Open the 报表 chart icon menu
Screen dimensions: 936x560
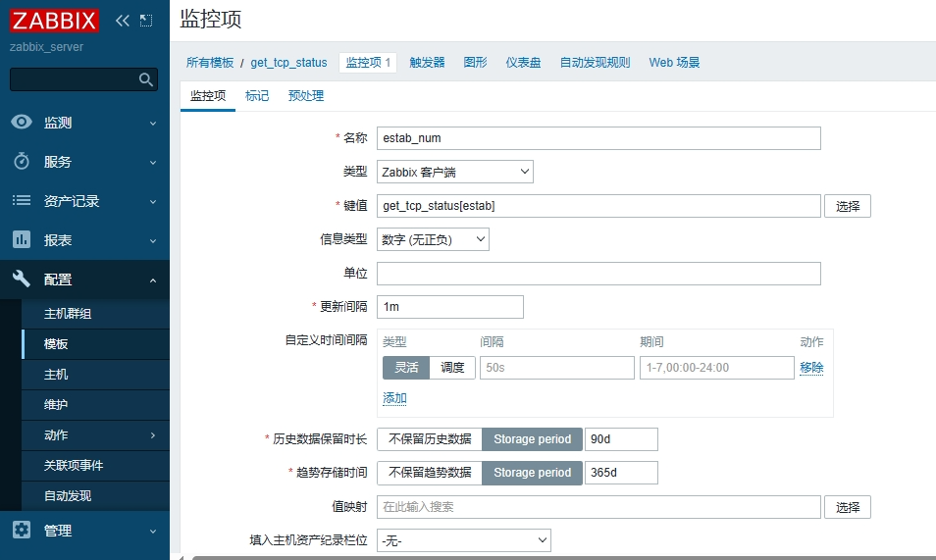pyautogui.click(x=22, y=240)
